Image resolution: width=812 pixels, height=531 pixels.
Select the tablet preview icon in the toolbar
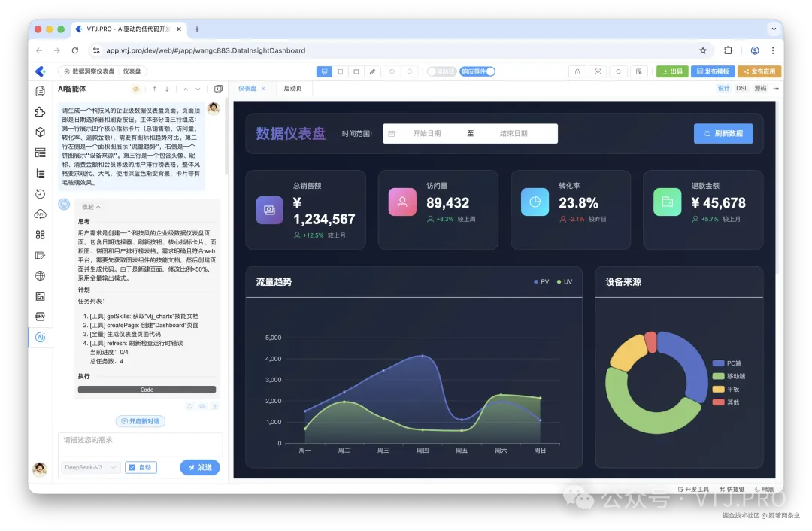355,71
